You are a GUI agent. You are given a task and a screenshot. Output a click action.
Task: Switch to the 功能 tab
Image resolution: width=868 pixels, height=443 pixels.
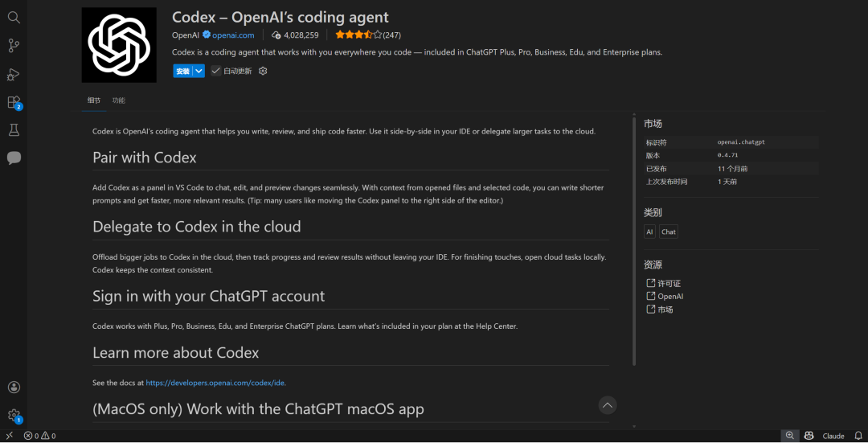[x=118, y=100]
